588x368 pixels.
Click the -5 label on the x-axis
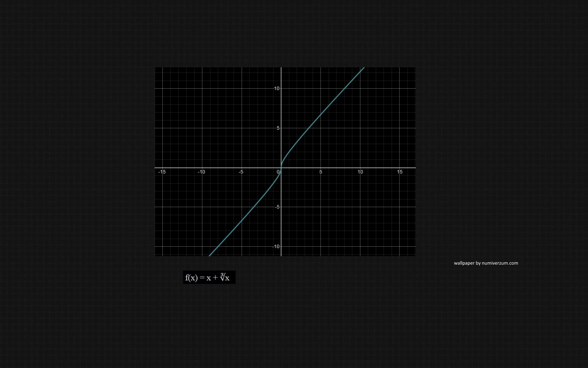241,172
